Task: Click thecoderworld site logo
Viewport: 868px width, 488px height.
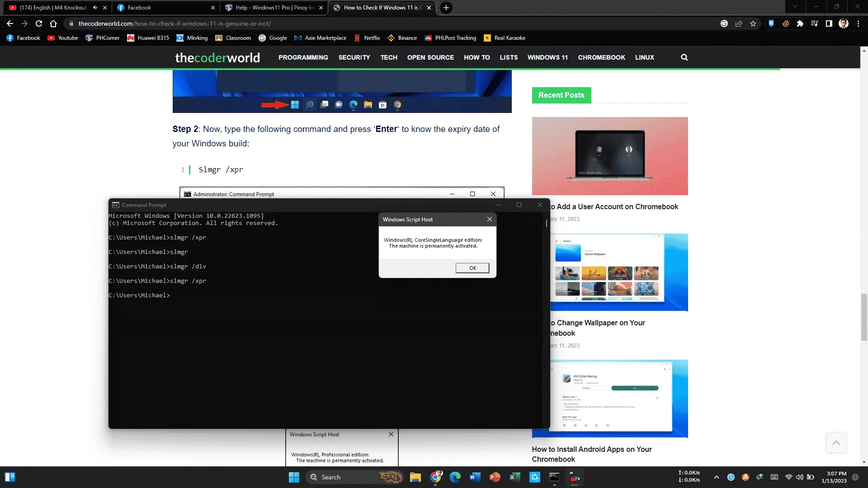Action: (x=217, y=57)
